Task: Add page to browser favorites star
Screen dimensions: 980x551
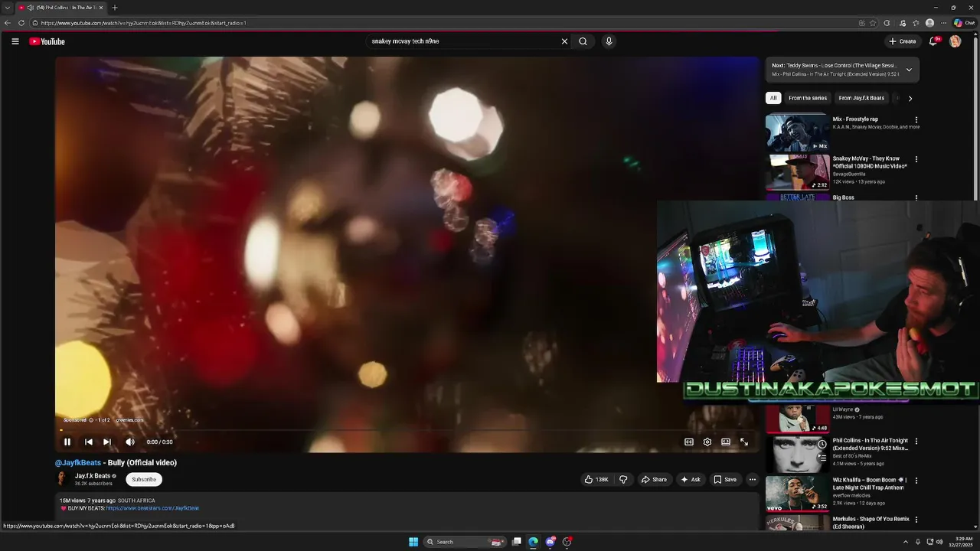Action: point(873,23)
